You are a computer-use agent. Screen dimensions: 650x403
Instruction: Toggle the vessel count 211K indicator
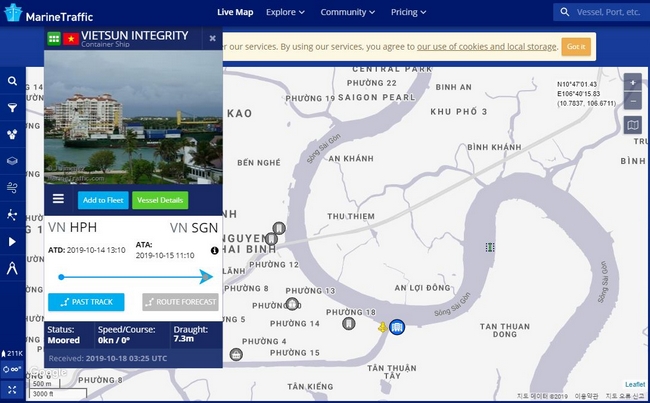(12, 353)
